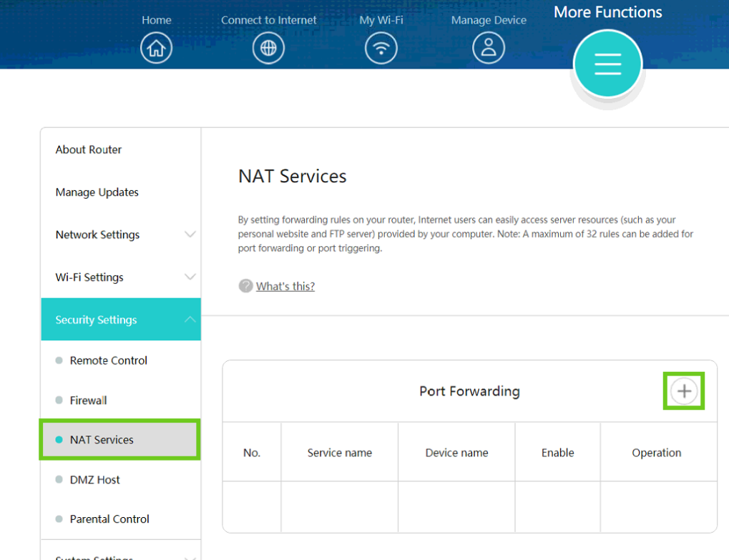
Task: Click the Home house icon
Action: click(x=156, y=49)
